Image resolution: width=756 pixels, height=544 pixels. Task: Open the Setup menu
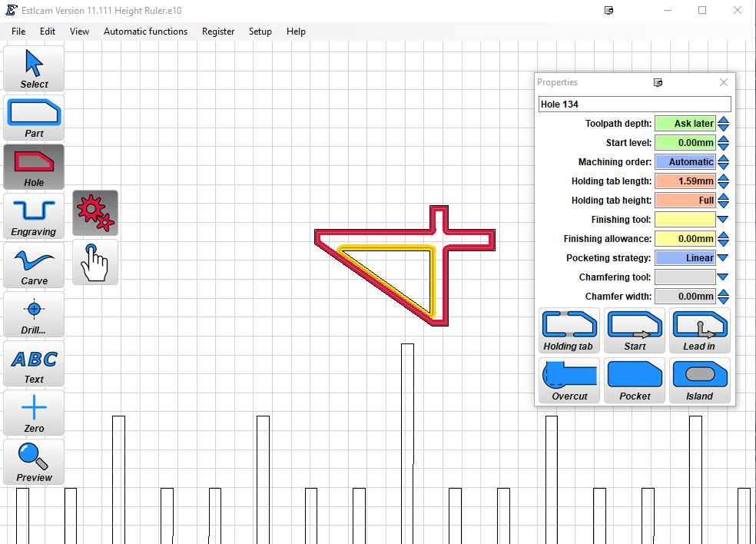point(260,32)
